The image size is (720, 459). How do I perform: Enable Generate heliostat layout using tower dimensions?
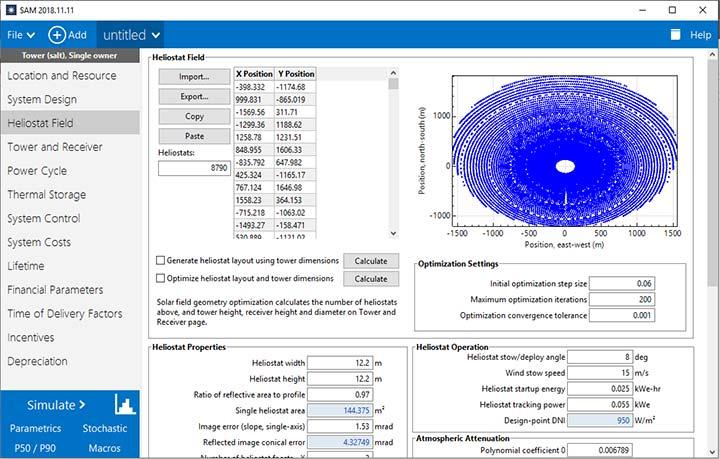coord(160,260)
